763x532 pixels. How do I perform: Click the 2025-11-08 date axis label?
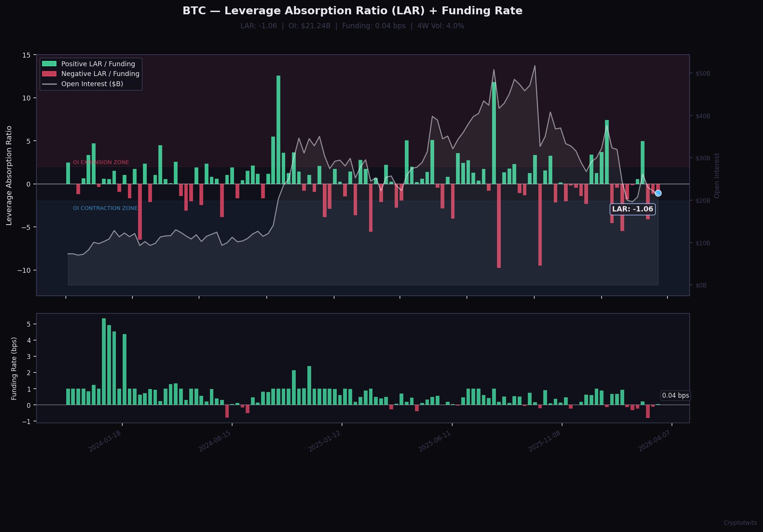point(544,441)
